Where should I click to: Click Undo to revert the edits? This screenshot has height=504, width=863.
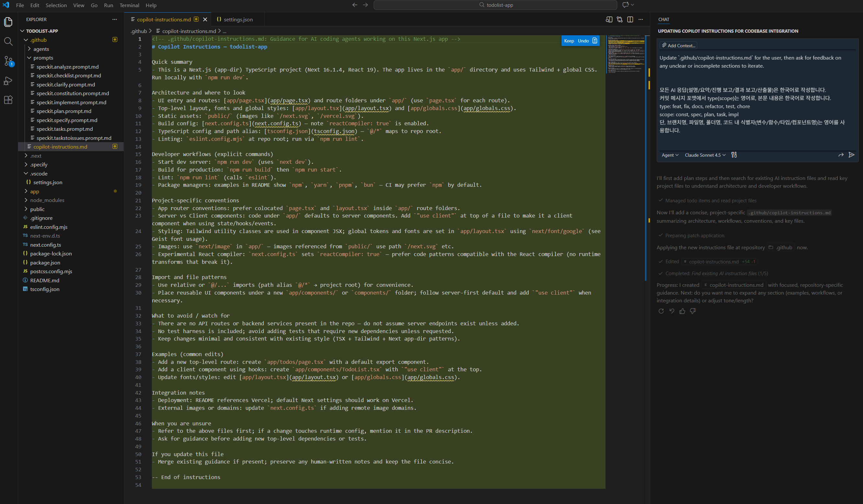[583, 41]
